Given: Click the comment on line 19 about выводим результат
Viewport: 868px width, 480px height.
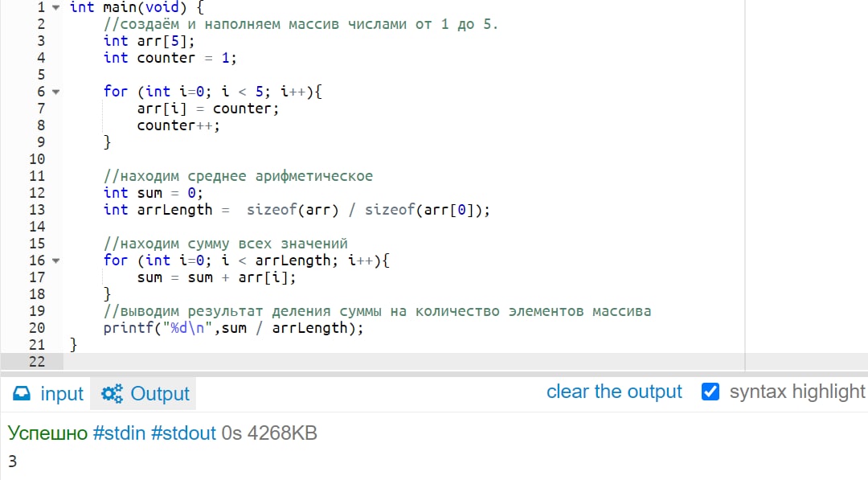Looking at the screenshot, I should (x=377, y=311).
